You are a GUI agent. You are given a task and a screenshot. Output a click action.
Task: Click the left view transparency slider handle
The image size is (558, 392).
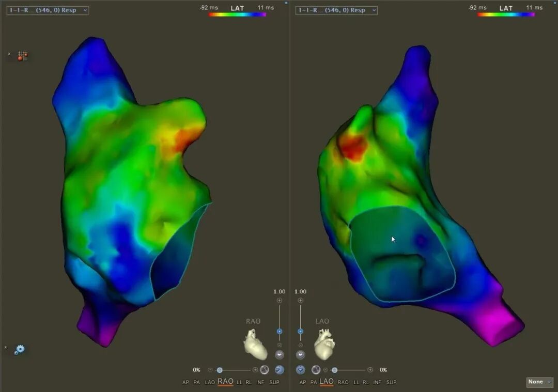(x=220, y=370)
